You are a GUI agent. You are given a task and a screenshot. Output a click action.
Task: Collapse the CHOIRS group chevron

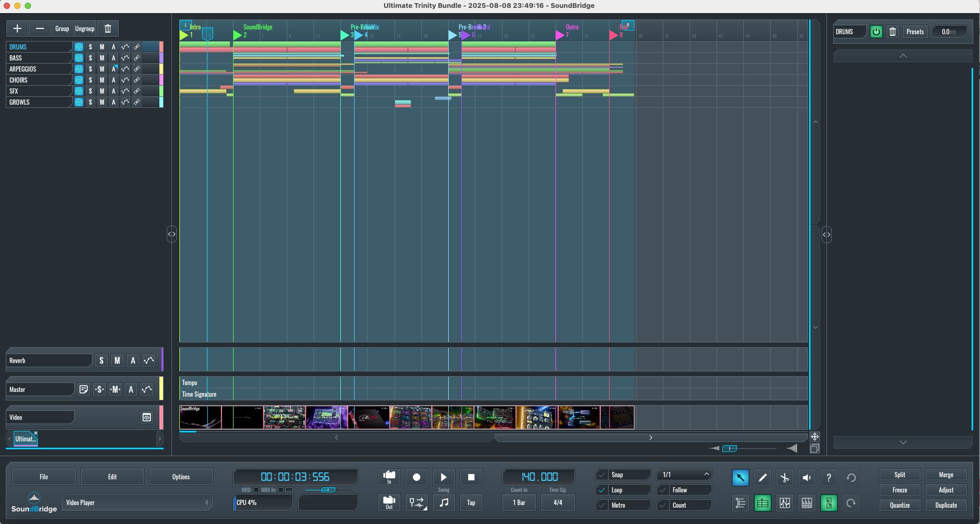78,80
